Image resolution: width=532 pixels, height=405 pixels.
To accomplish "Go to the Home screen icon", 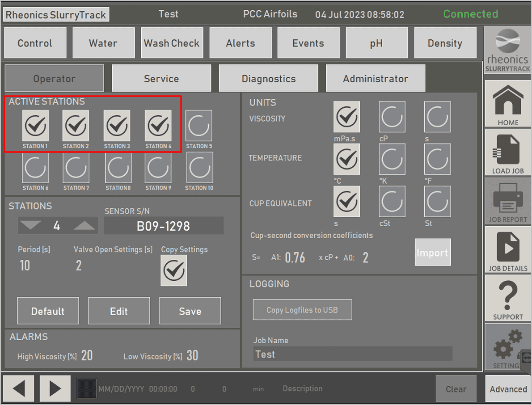I will tap(508, 104).
